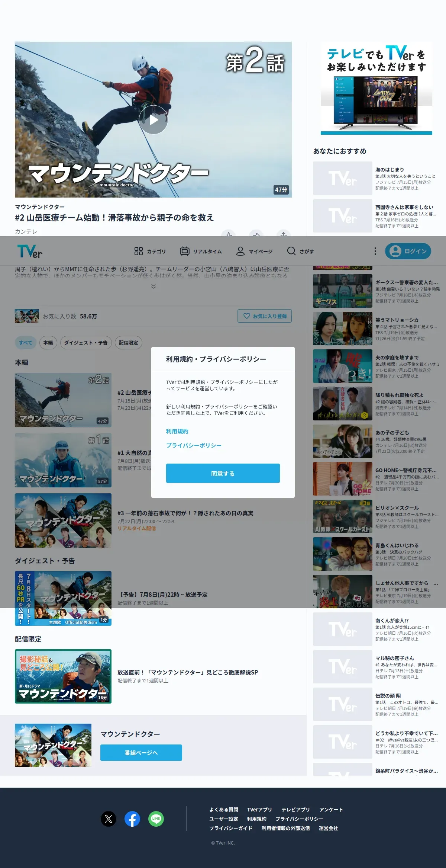Select the 配信限定 filter tab
This screenshot has width=446, height=868.
coord(128,343)
